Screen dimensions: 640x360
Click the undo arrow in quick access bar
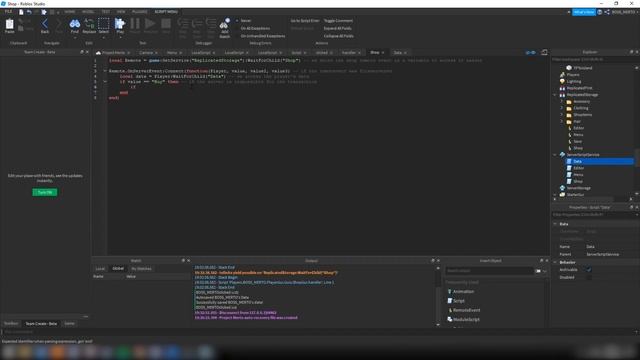click(x=29, y=12)
